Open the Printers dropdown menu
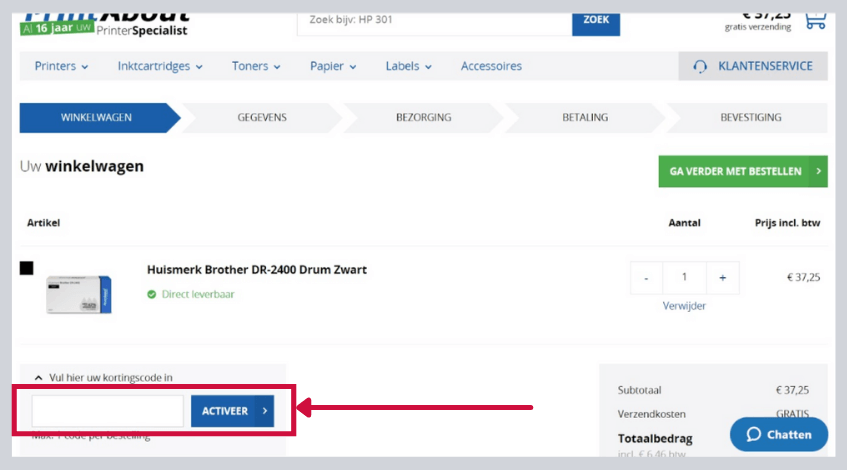 pyautogui.click(x=61, y=67)
